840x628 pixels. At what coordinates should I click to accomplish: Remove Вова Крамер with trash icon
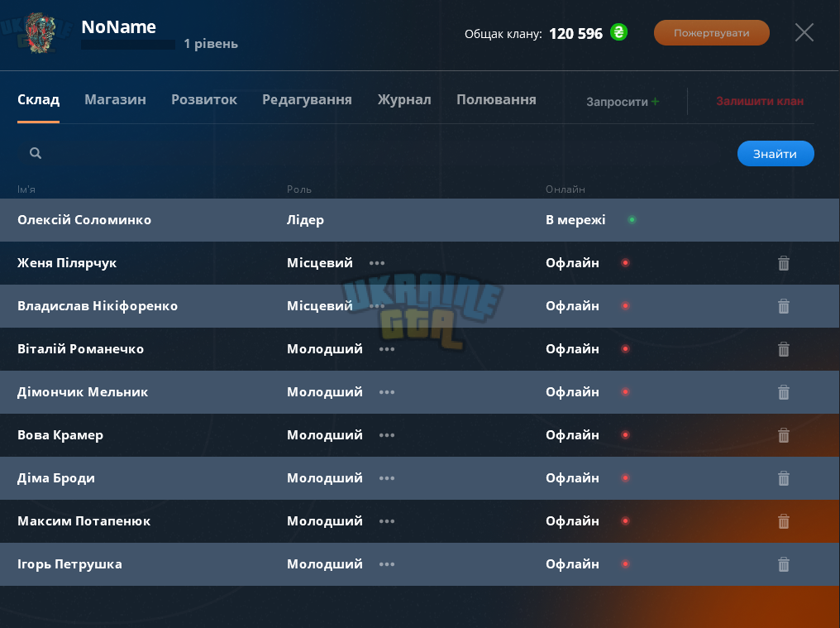[783, 435]
